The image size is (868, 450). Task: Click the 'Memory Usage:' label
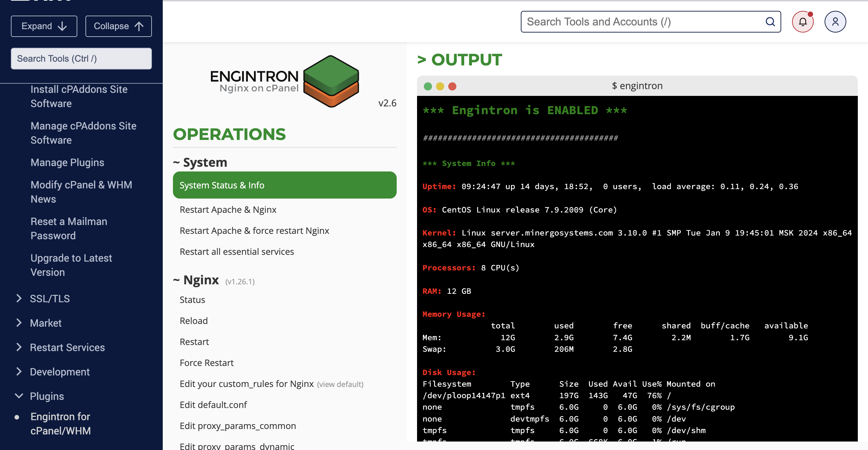(454, 314)
